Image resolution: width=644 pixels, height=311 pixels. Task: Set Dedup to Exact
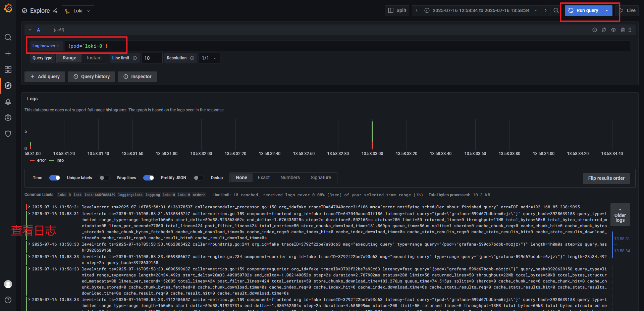tap(264, 177)
